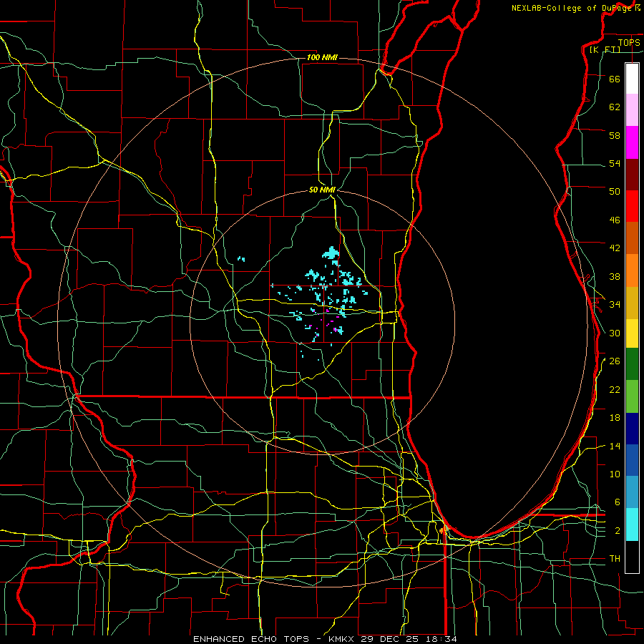Click the "42" legend value
The image size is (644, 644).
coord(615,248)
